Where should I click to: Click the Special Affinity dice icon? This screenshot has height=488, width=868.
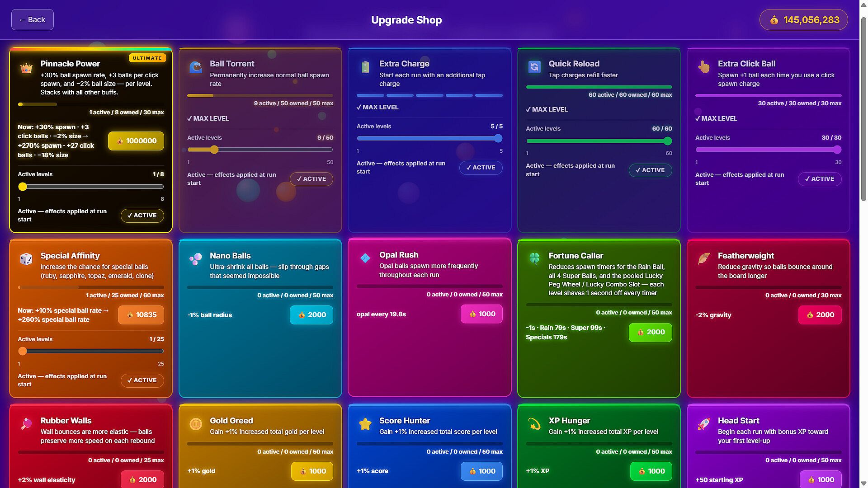coord(26,259)
